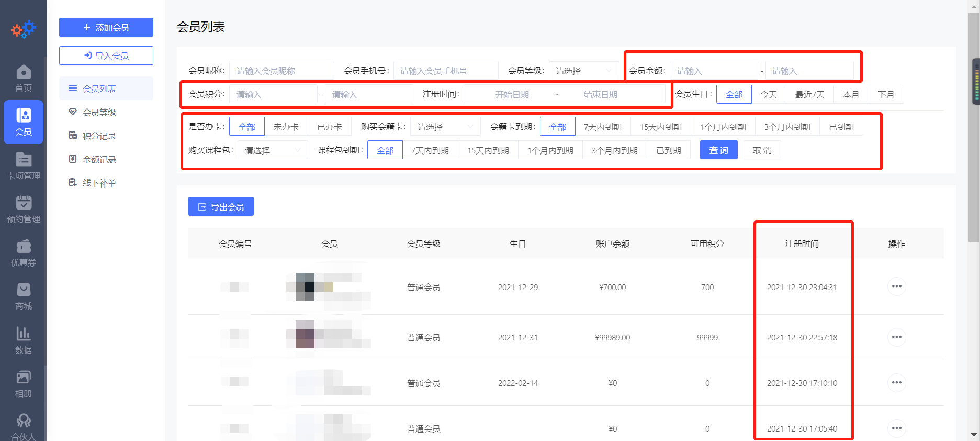Select 本月 birthday filter
The width and height of the screenshot is (980, 441).
851,94
